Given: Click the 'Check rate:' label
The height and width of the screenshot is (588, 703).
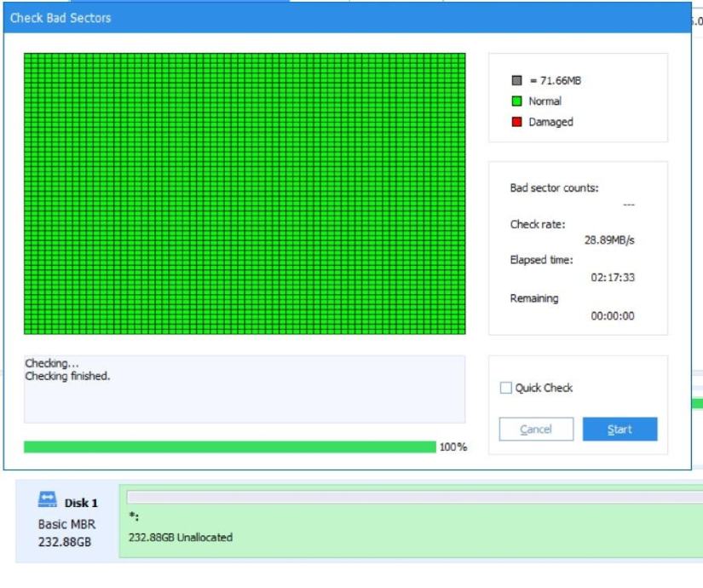Looking at the screenshot, I should (x=538, y=224).
